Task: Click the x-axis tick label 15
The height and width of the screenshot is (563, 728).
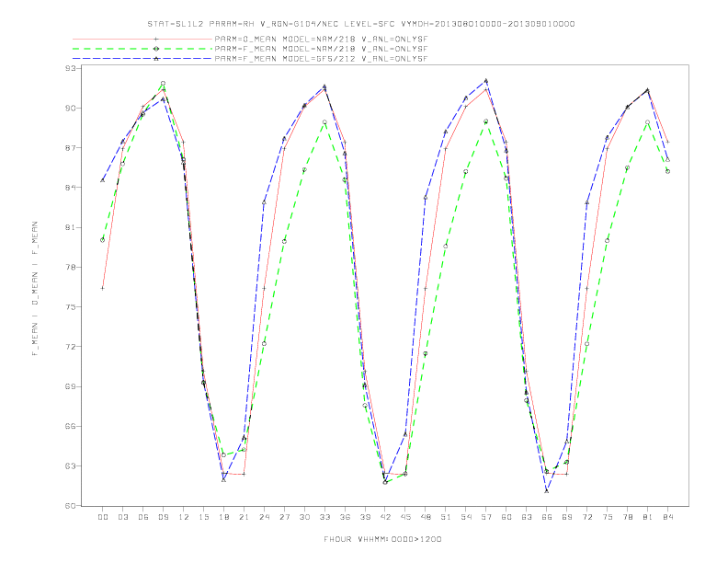Action: [203, 517]
